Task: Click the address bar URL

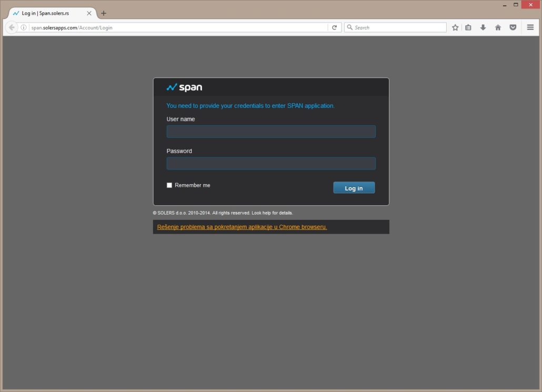Action: pos(72,28)
